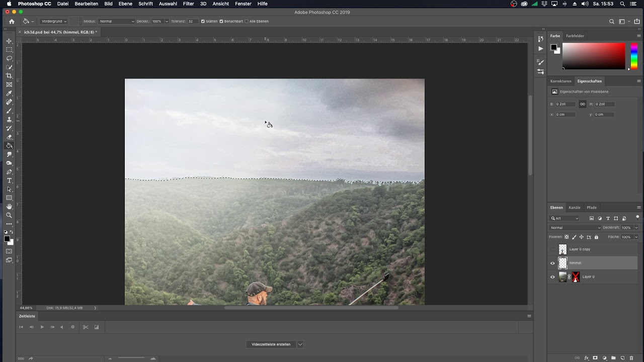This screenshot has height=362, width=644.
Task: Add layer style with fx icon
Action: (x=587, y=358)
